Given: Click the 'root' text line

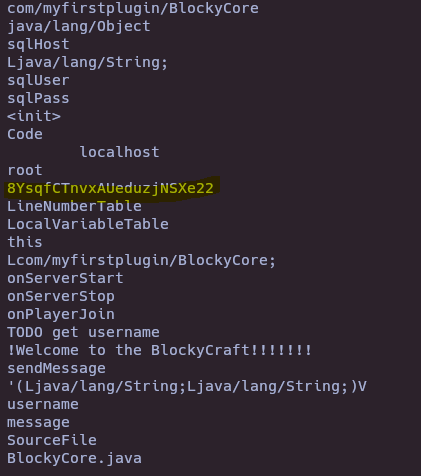Looking at the screenshot, I should [25, 170].
